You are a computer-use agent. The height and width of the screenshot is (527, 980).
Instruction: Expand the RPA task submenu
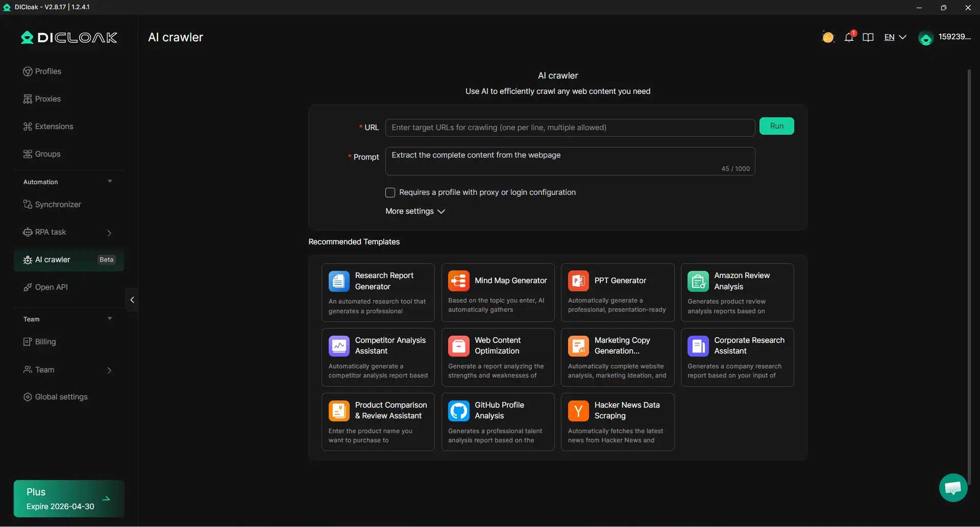[x=109, y=233]
